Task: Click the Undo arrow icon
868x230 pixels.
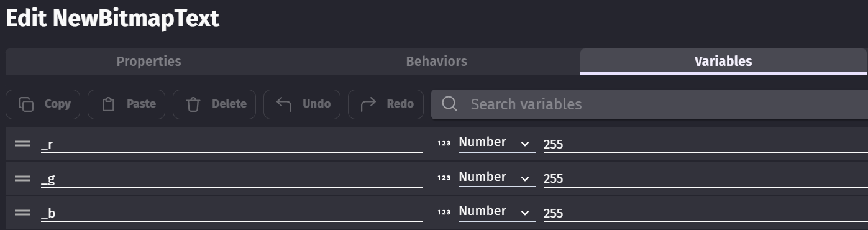Action: (284, 104)
